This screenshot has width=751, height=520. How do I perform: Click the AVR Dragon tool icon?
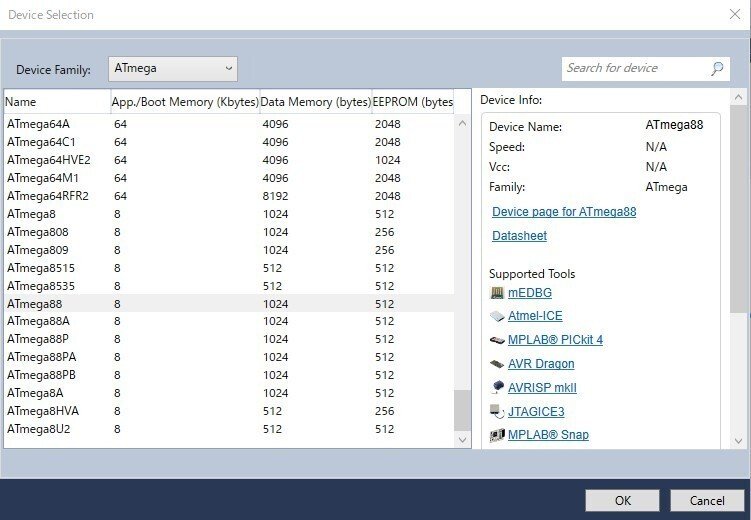click(x=497, y=364)
